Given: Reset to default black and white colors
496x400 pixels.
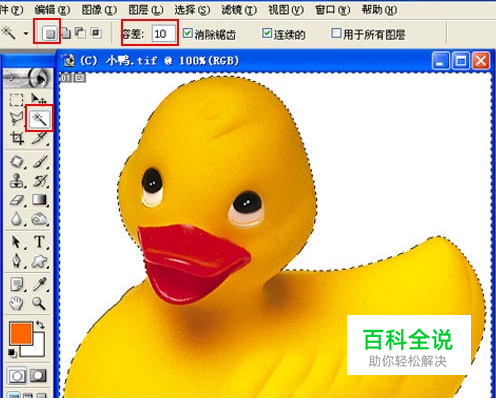Looking at the screenshot, I should tap(12, 352).
